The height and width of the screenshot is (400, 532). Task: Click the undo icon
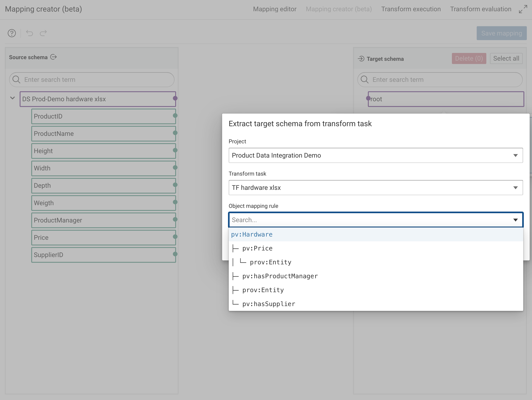(29, 33)
